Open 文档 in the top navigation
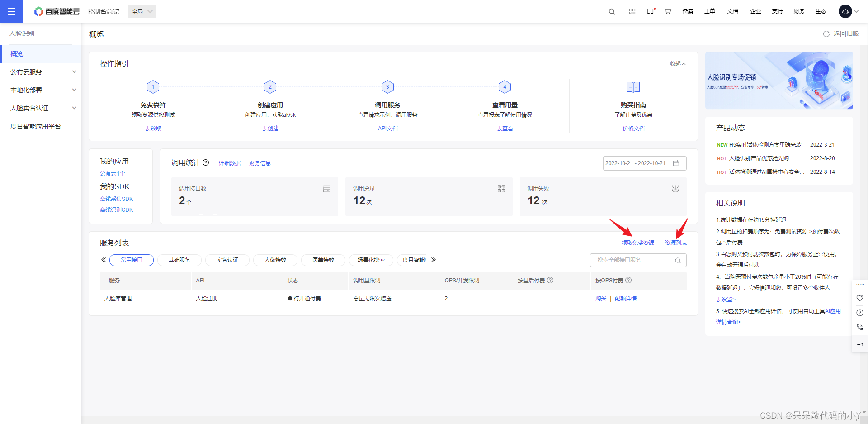Image resolution: width=868 pixels, height=424 pixels. click(x=732, y=11)
